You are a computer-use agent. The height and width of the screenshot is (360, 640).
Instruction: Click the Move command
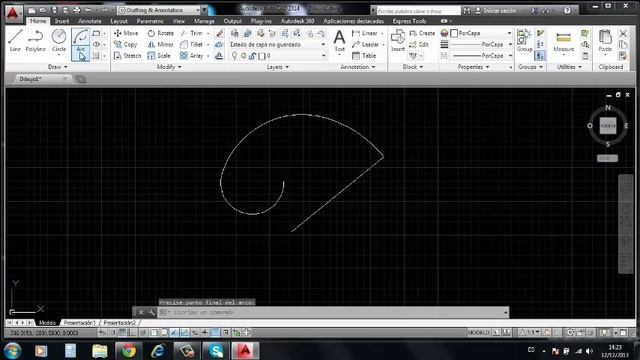126,33
